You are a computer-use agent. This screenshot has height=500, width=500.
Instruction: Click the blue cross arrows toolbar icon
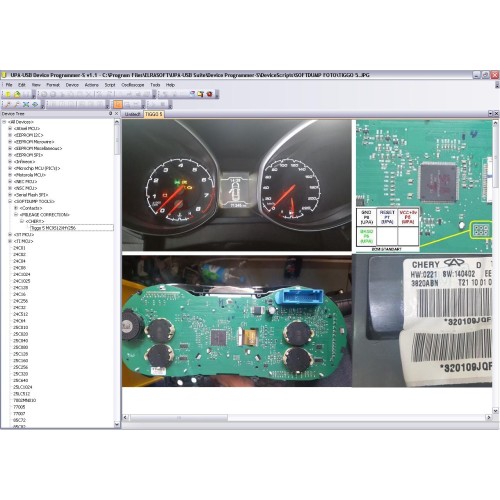click(26, 104)
